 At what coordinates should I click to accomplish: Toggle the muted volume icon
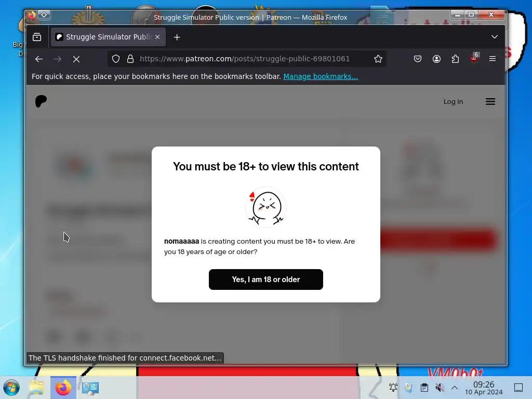[x=440, y=388]
